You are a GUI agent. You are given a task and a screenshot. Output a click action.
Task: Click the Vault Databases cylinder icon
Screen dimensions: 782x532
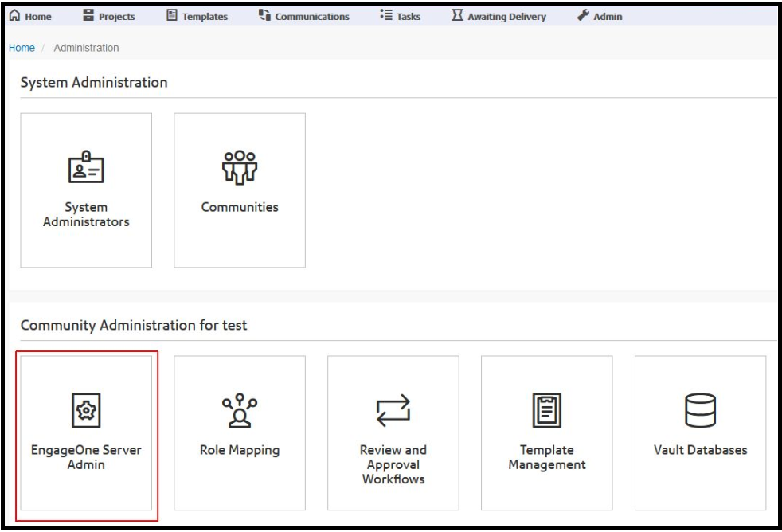tap(701, 410)
